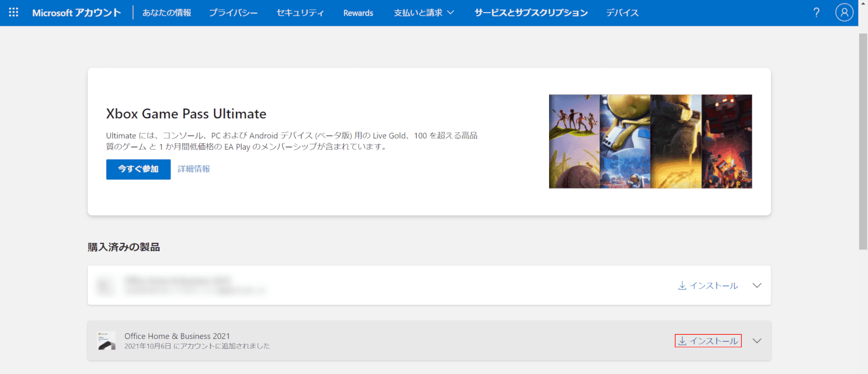
Task: Open the あなたの情報 tab
Action: (167, 13)
